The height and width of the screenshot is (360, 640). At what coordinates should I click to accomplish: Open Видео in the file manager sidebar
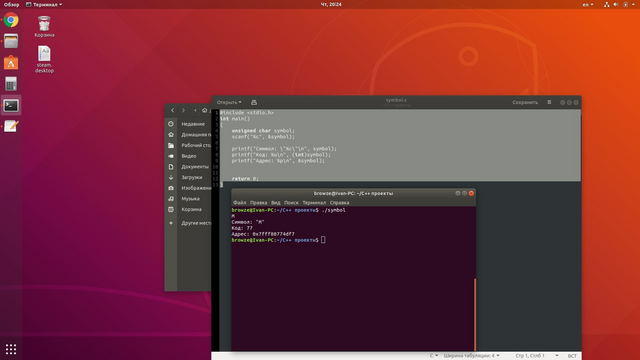(188, 156)
